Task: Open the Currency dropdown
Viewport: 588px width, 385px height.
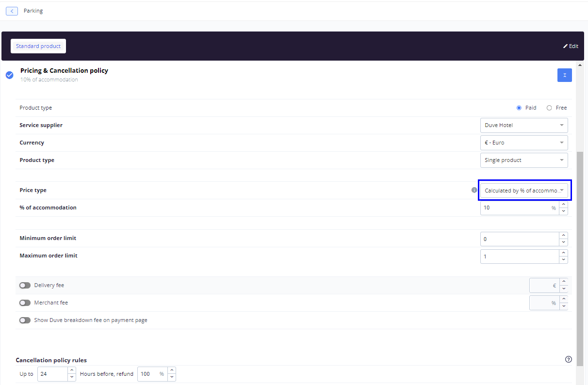Action: [x=523, y=143]
